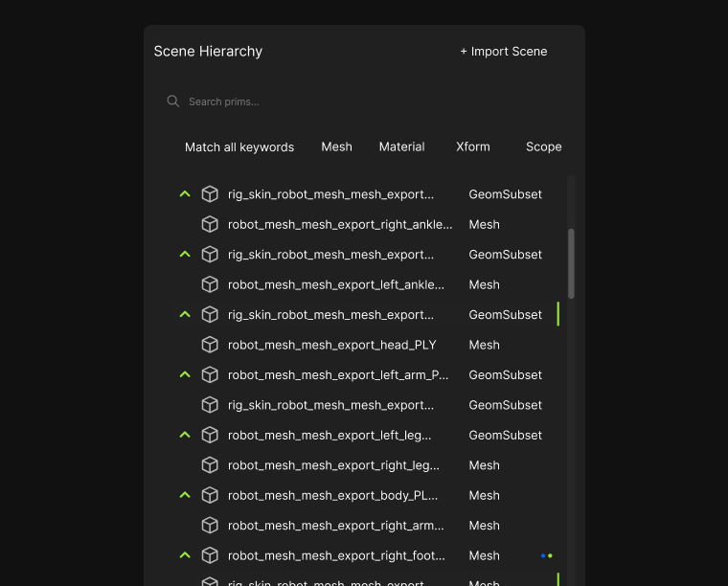728x586 pixels.
Task: Select robot_mesh_mesh_export_left_leg name
Action: (x=330, y=436)
